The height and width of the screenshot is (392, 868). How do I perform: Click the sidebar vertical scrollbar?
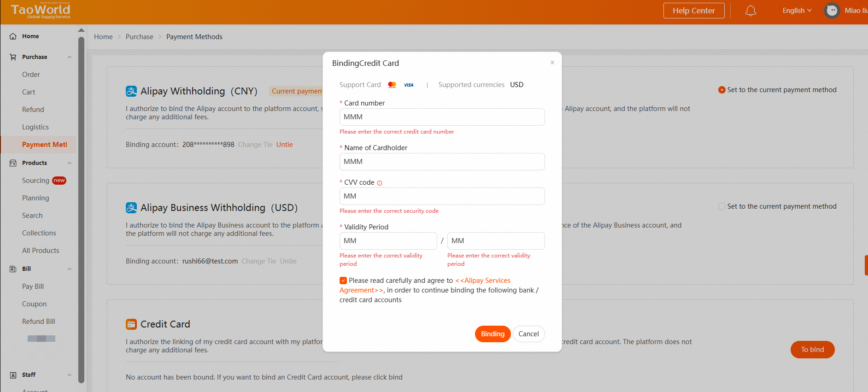click(82, 210)
